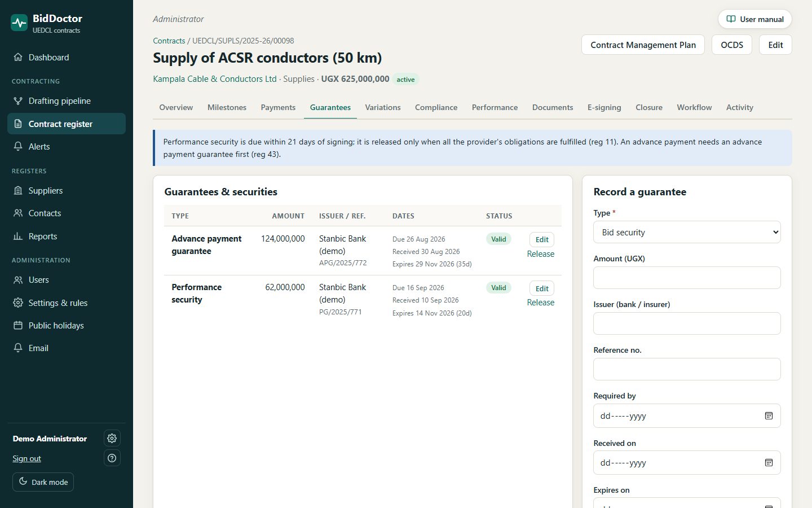Image resolution: width=812 pixels, height=508 pixels.
Task: Focus the Reference no. field
Action: 687,369
